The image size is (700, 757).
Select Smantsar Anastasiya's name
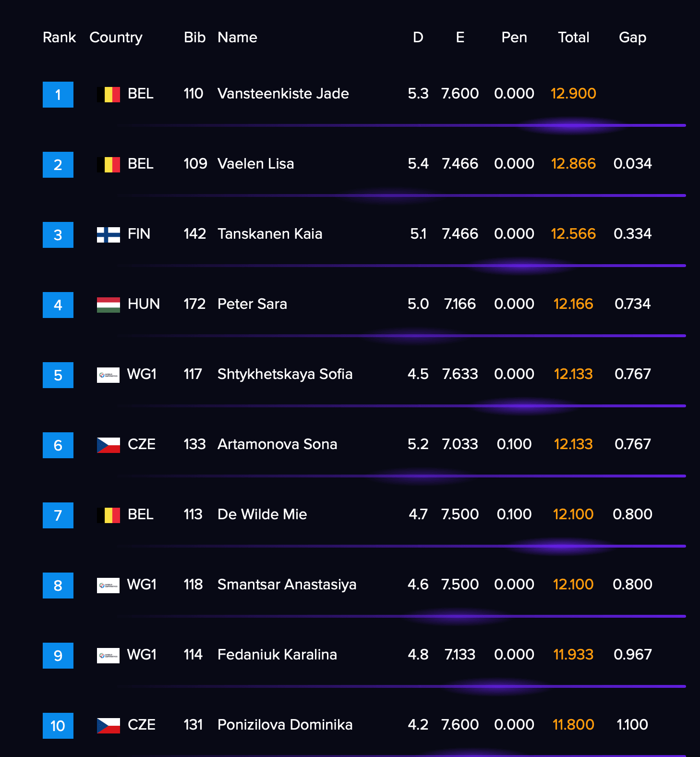(x=287, y=585)
